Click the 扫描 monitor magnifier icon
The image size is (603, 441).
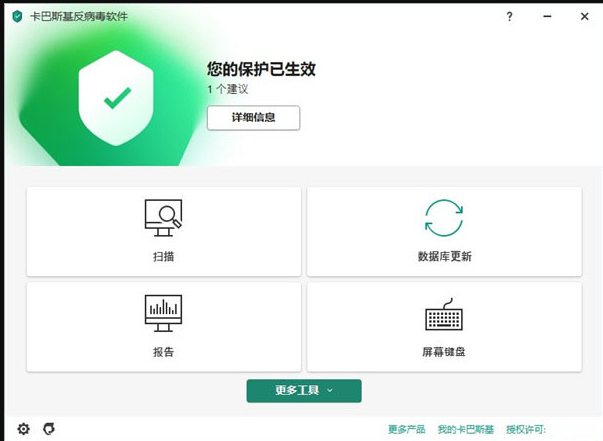163,218
